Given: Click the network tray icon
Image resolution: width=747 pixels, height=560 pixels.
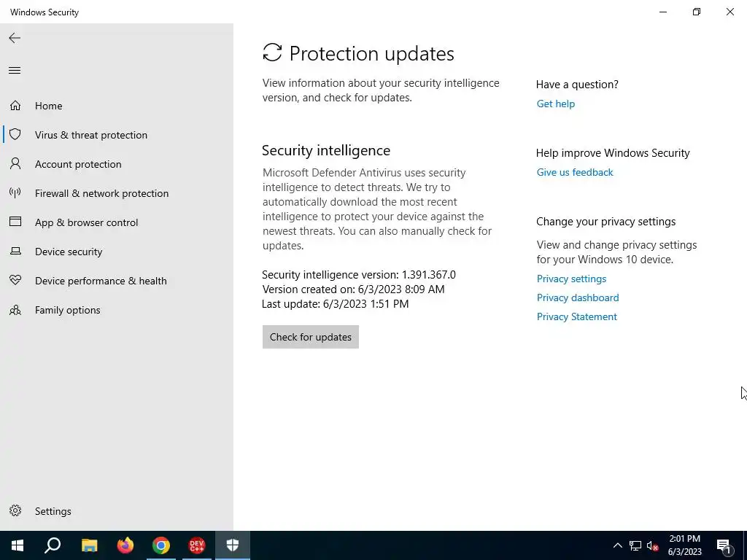Looking at the screenshot, I should click(x=635, y=545).
